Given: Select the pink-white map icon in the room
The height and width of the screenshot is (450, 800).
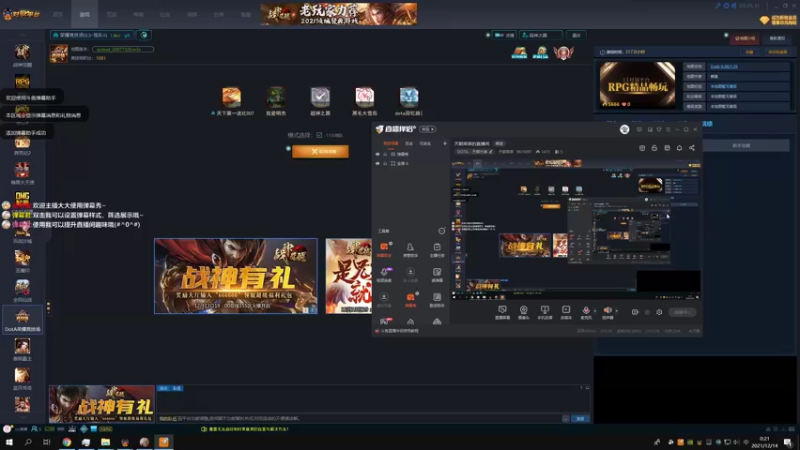Looking at the screenshot, I should click(x=364, y=96).
